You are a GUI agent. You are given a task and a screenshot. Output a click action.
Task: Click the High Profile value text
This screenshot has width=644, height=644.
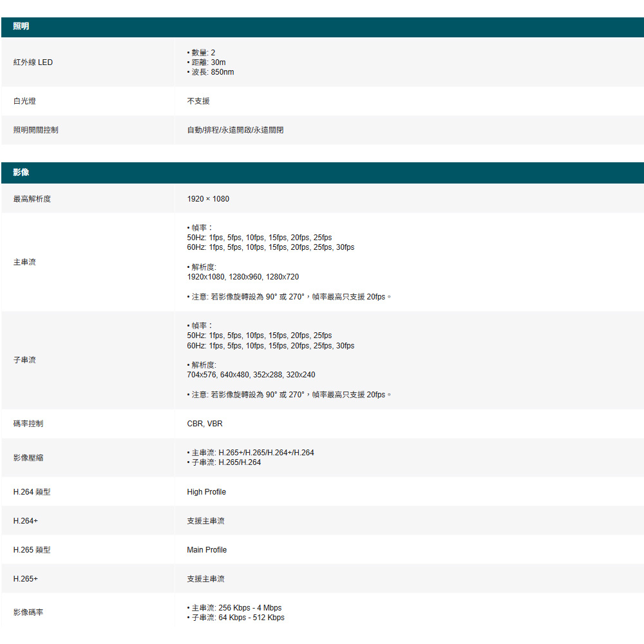[207, 492]
